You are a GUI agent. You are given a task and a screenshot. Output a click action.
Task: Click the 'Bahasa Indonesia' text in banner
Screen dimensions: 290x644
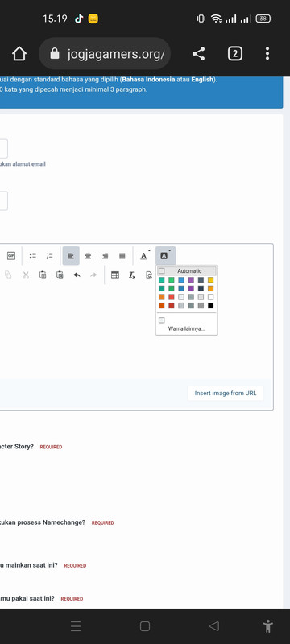pos(148,79)
